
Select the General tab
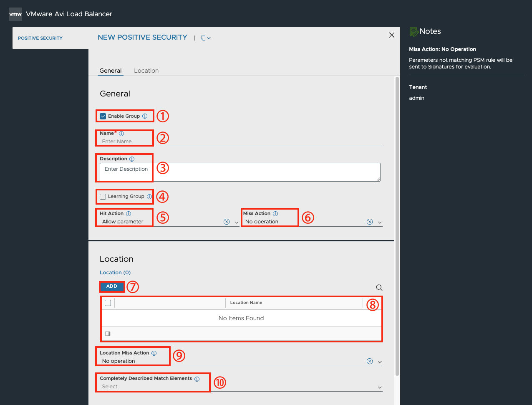[111, 71]
